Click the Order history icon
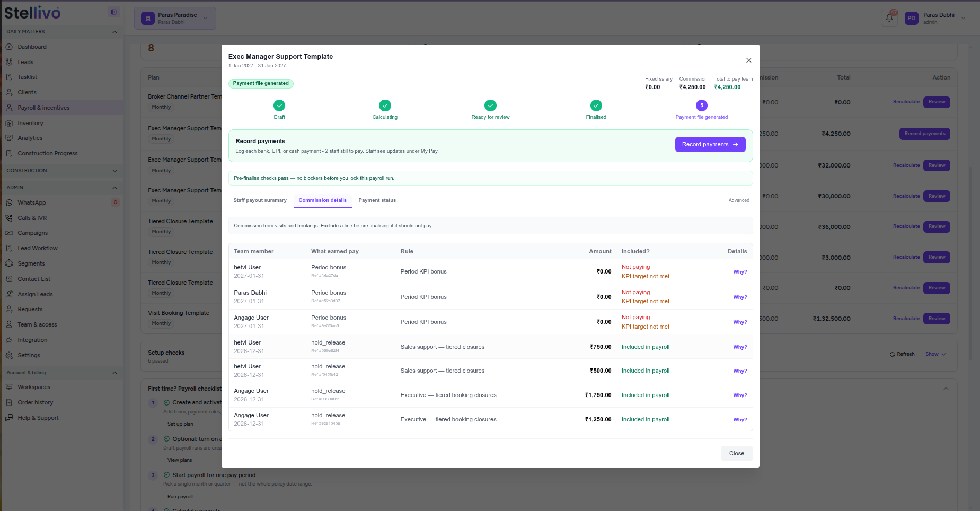Viewport: 980px width, 511px height. coord(9,402)
